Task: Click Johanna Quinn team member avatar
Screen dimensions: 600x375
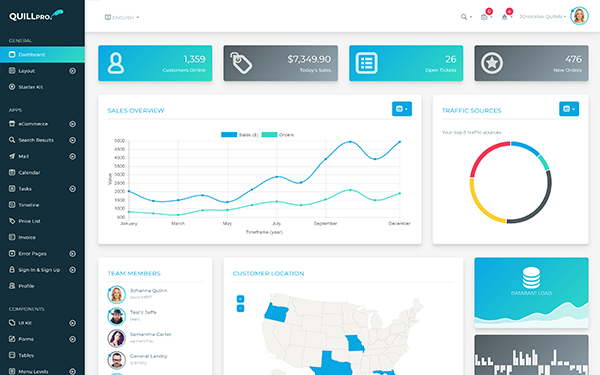Action: point(116,295)
